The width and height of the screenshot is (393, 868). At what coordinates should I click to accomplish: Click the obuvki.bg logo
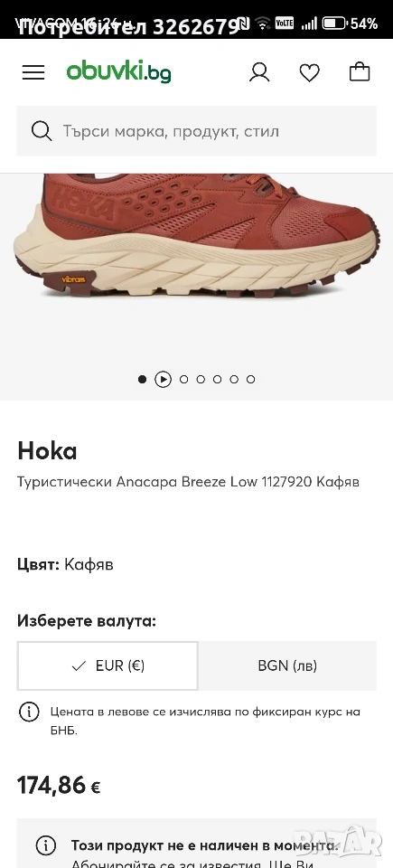[119, 72]
